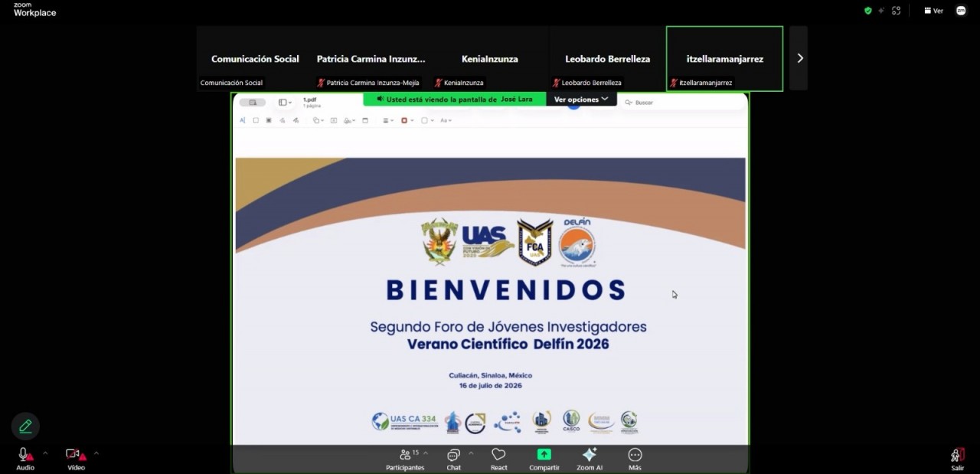Click the screen capture icon in top bar
The image size is (980, 474).
click(x=897, y=11)
